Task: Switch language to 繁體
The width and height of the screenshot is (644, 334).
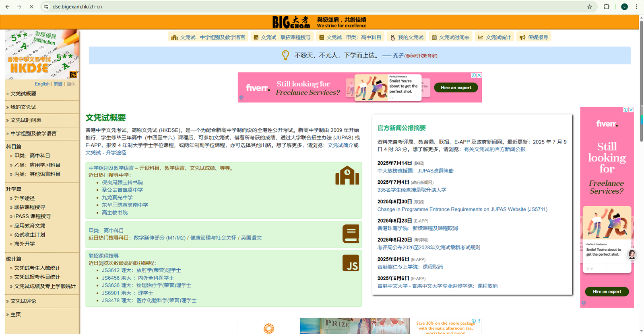Action: [58, 84]
